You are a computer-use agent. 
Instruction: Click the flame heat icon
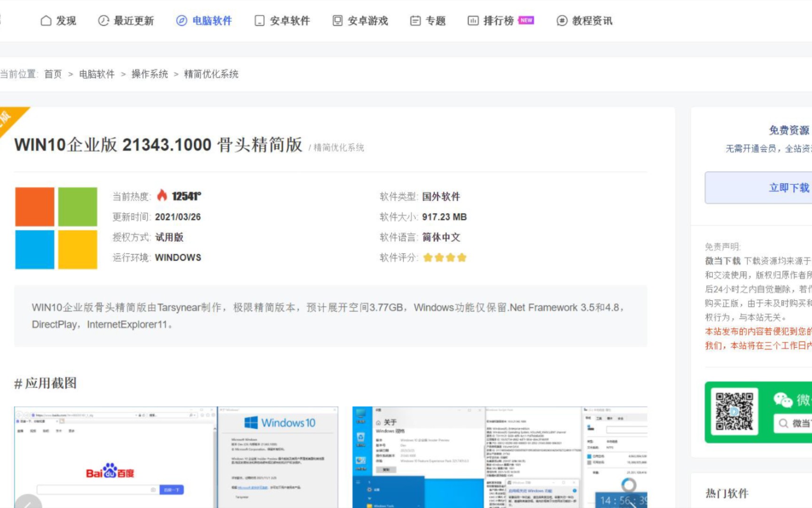[x=162, y=195]
